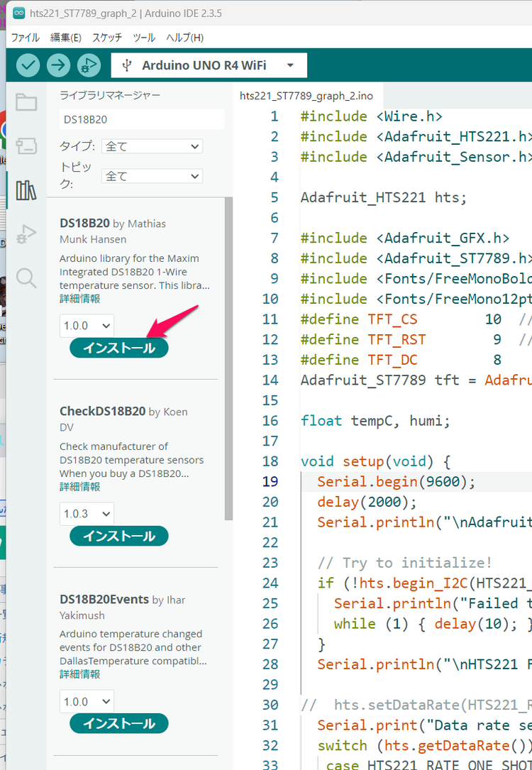Click the while (1) { delay(10); } line
Image resolution: width=532 pixels, height=770 pixels.
433,624
